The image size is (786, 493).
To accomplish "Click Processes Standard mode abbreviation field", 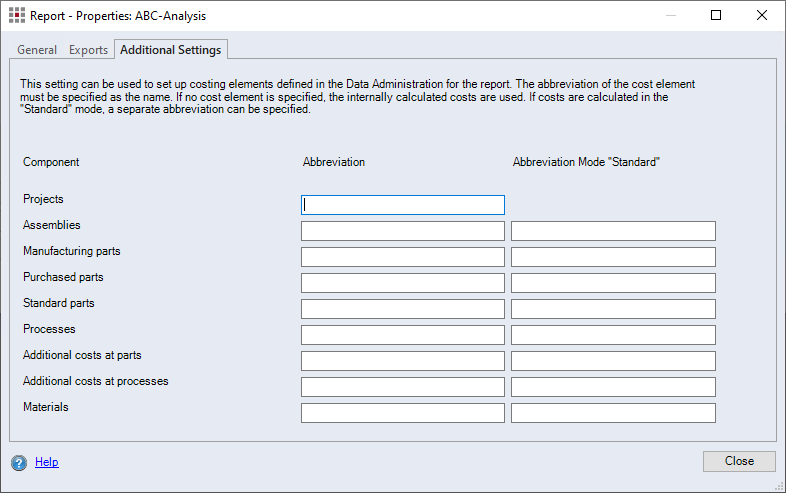I will coord(613,335).
